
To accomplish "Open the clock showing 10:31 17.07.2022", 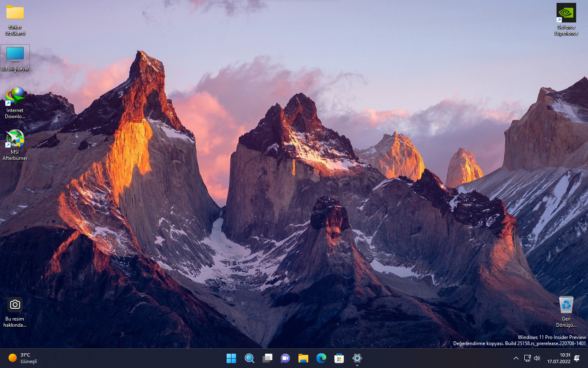I will [x=559, y=358].
